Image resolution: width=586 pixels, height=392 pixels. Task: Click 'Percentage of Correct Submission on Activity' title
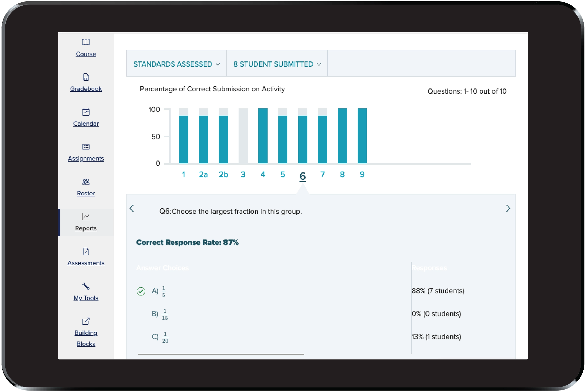click(212, 89)
